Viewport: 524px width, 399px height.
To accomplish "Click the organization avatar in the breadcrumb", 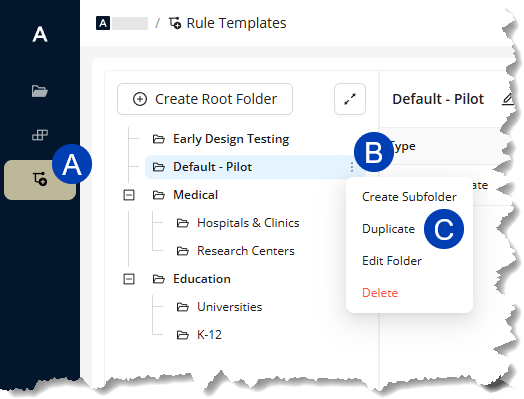I will pos(103,23).
